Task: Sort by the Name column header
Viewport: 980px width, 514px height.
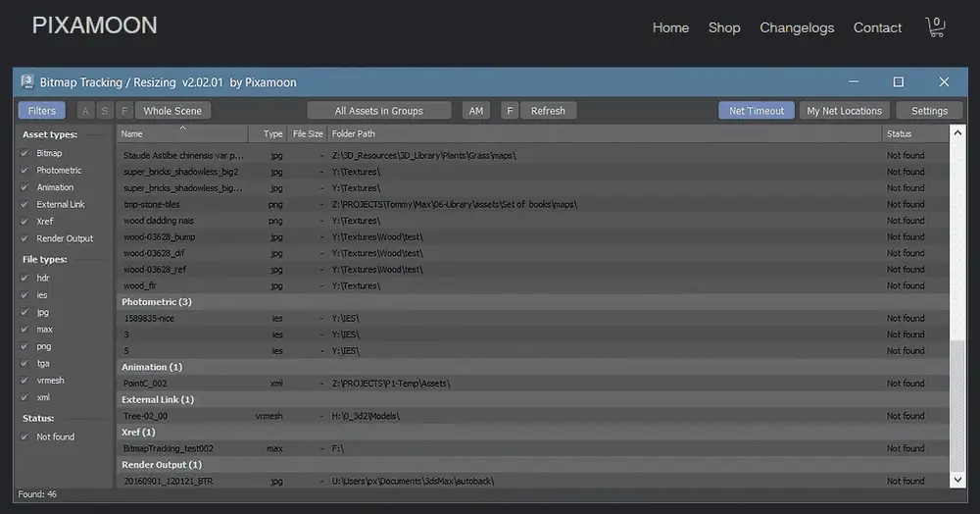Action: point(182,133)
